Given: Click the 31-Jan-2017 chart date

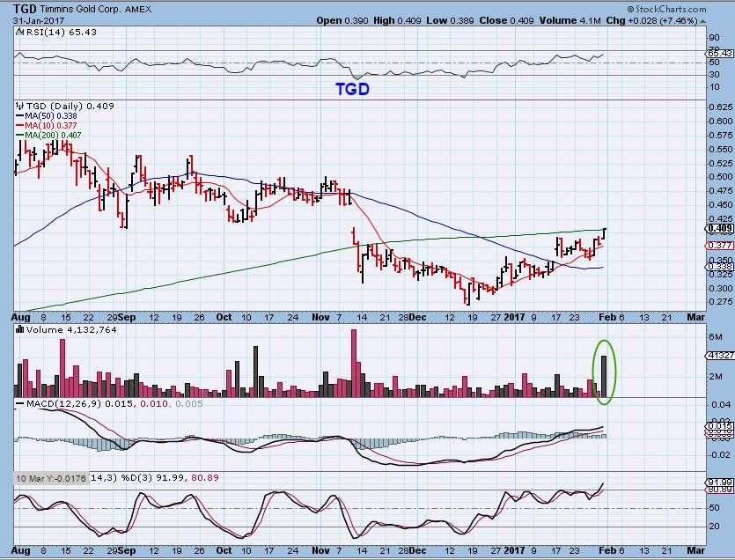Looking at the screenshot, I should click(39, 20).
